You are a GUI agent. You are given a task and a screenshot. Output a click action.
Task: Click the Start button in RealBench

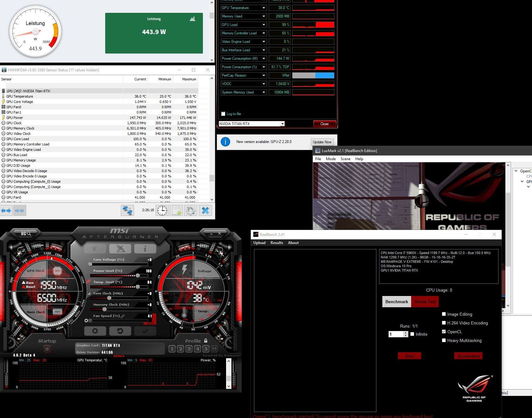tap(410, 356)
